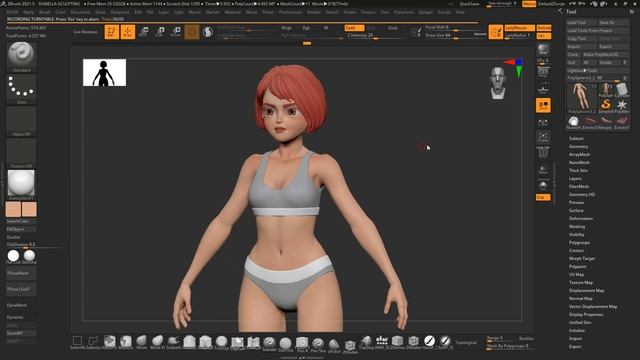
Task: Toggle Topological option
Action: (466, 343)
